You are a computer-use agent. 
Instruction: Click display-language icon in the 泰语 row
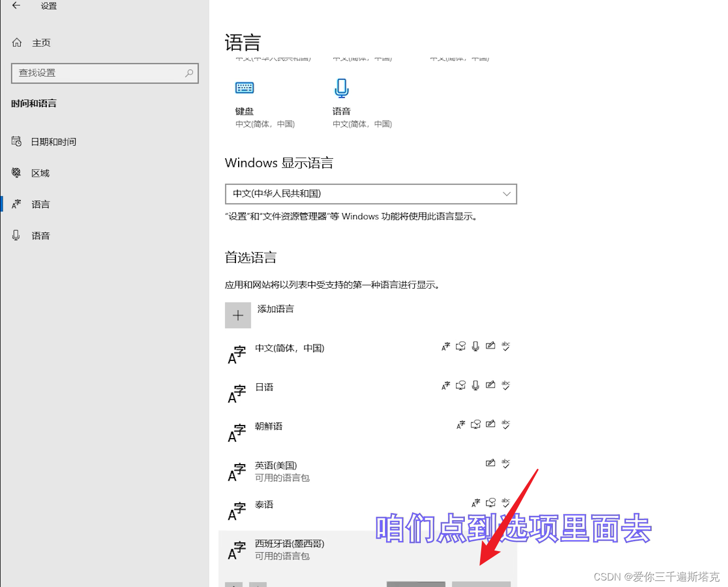476,503
